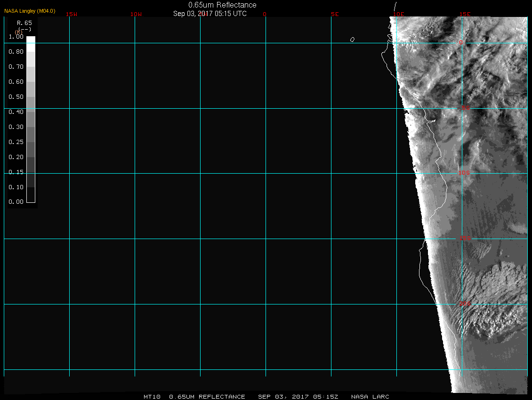532x400 pixels.
Task: Click the small island outline near the equator
Action: pyautogui.click(x=352, y=40)
